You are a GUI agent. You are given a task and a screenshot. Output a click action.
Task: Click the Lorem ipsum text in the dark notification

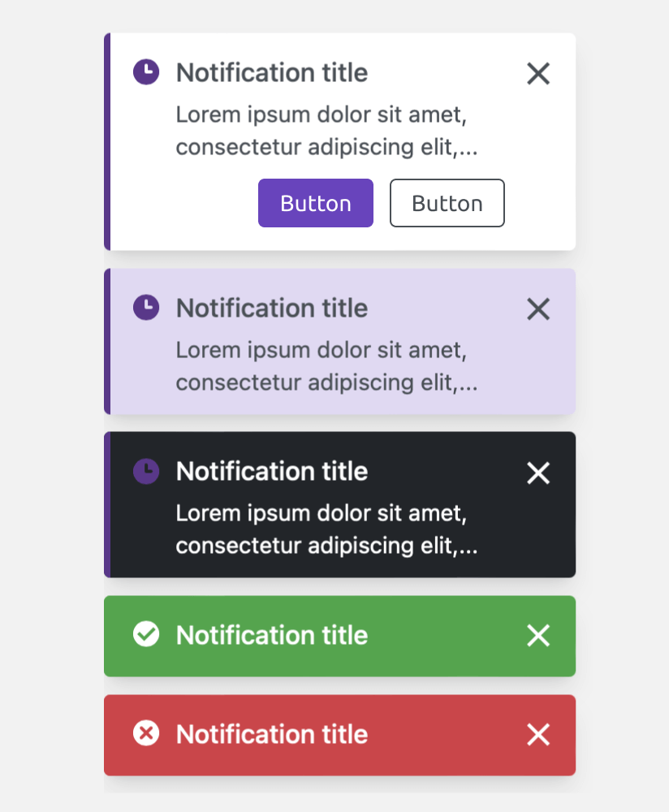point(326,529)
